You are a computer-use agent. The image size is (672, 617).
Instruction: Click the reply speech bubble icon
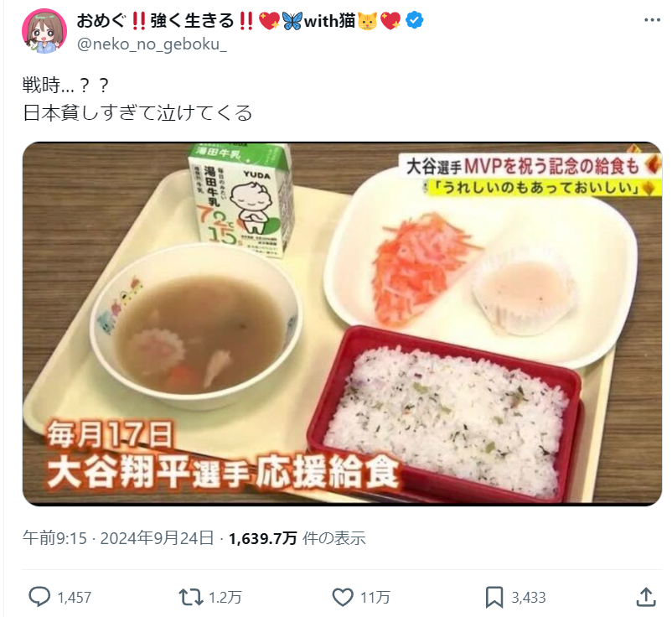point(39,597)
